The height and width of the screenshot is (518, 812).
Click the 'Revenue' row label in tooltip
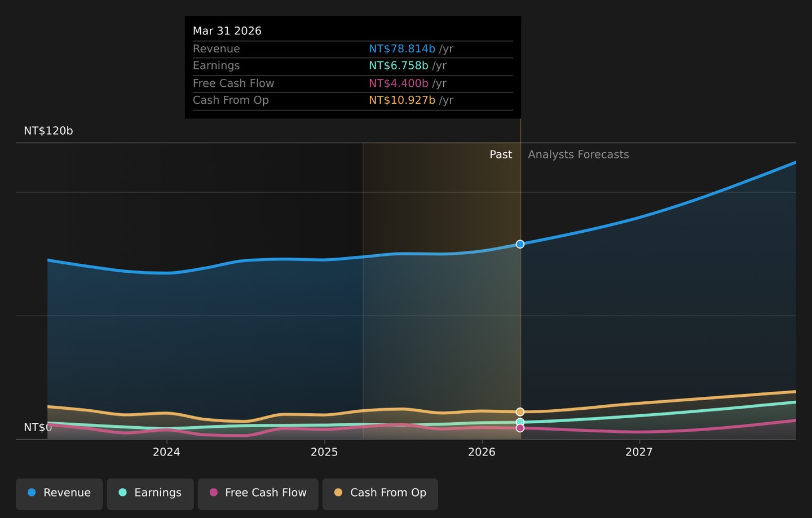tap(217, 49)
